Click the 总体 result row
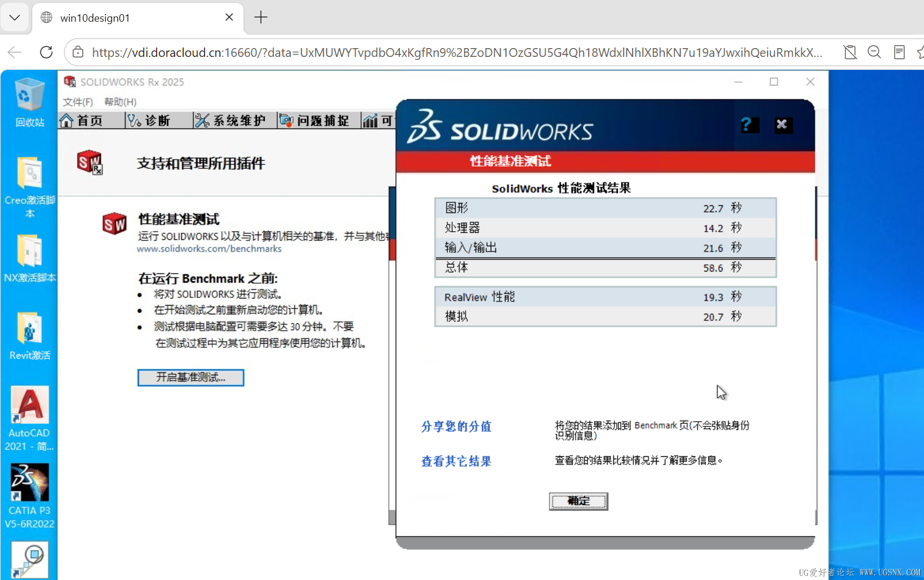This screenshot has width=924, height=580. tap(606, 267)
